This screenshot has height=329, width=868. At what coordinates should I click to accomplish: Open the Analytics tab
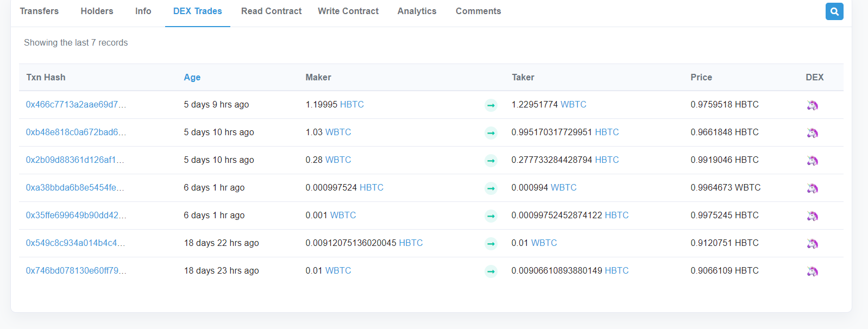click(x=417, y=11)
